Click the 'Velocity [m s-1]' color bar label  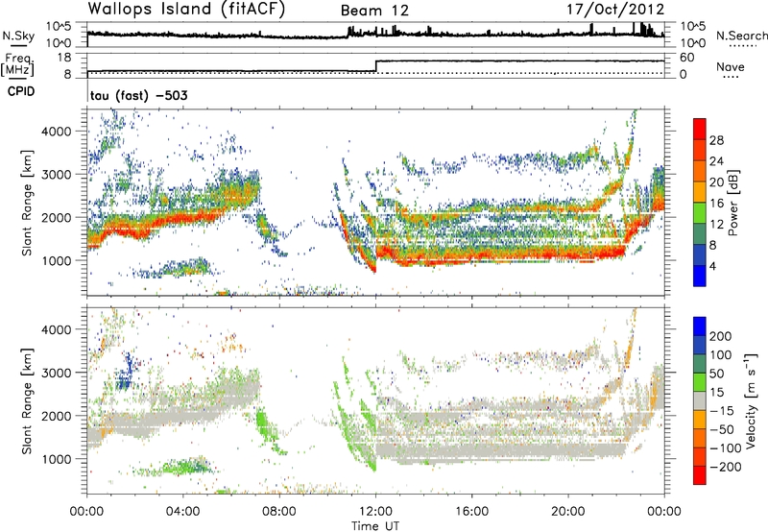coord(751,400)
